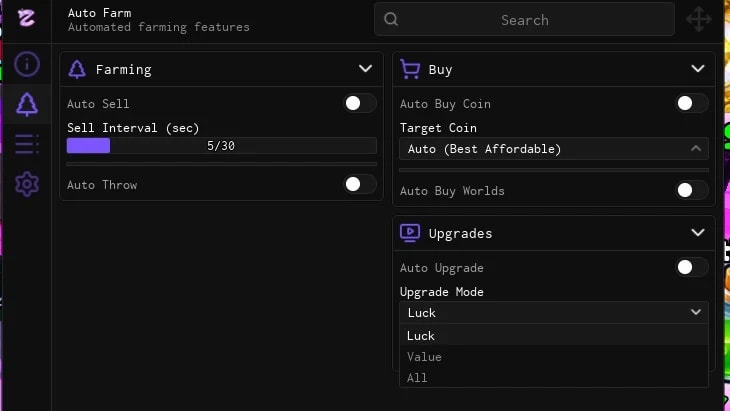
Task: Enable Auto Buy Coin switch
Action: [x=692, y=103]
